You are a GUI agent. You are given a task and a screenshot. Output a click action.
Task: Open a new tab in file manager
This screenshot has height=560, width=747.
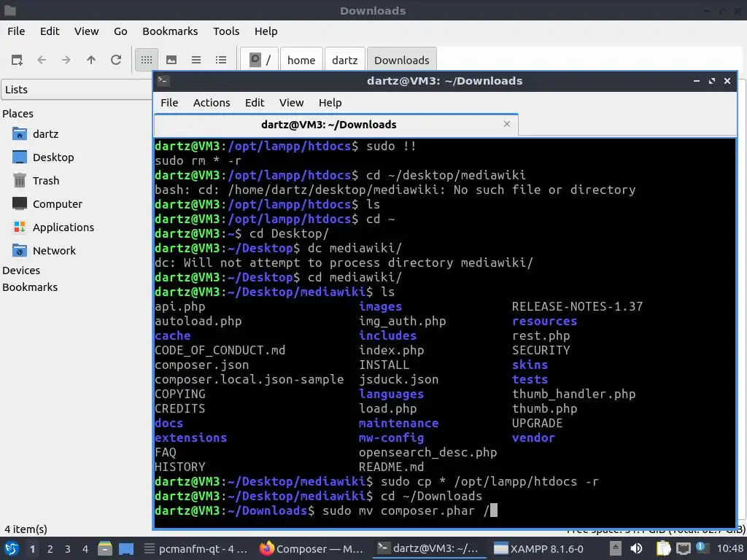click(18, 60)
